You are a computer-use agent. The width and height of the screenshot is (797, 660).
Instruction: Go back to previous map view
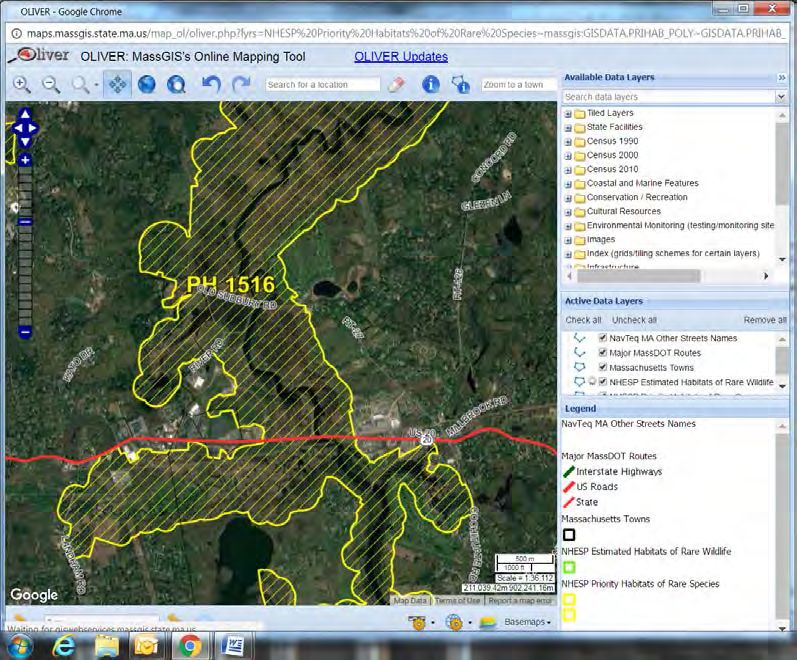[210, 84]
